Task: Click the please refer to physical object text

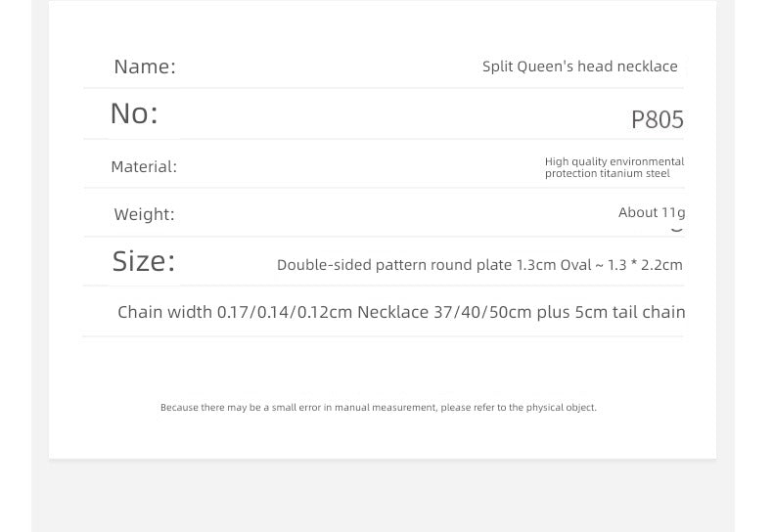Action: pyautogui.click(x=519, y=408)
